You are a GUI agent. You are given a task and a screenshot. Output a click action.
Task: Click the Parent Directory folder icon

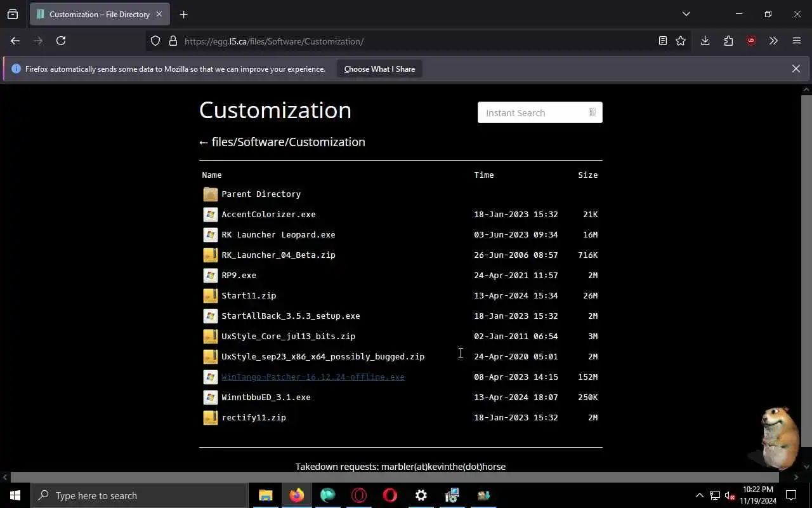pos(211,194)
